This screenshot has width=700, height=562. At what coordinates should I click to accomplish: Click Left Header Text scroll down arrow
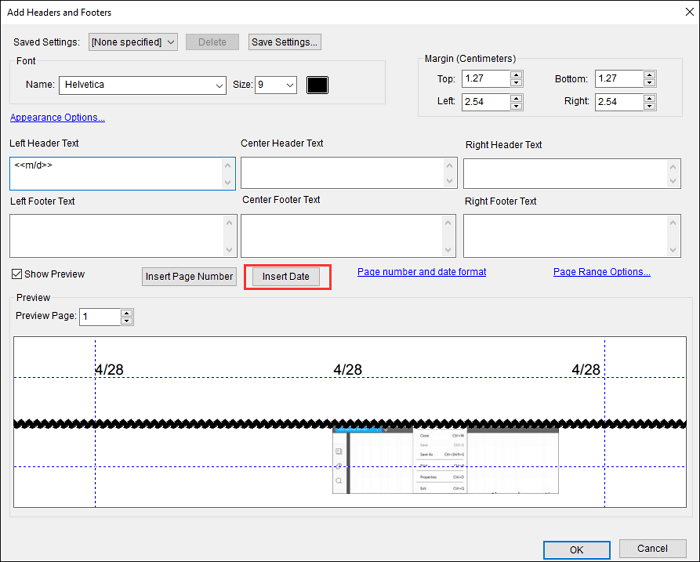pos(228,182)
